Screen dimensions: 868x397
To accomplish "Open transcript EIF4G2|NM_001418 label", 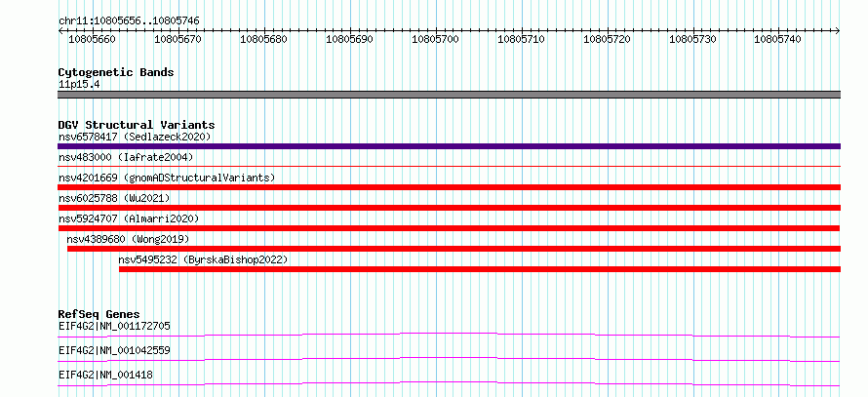I will pos(105,376).
